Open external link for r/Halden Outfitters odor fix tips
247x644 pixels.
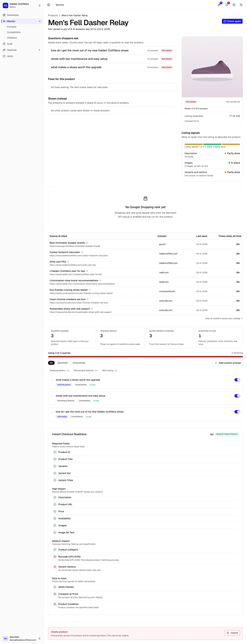pos(87,271)
